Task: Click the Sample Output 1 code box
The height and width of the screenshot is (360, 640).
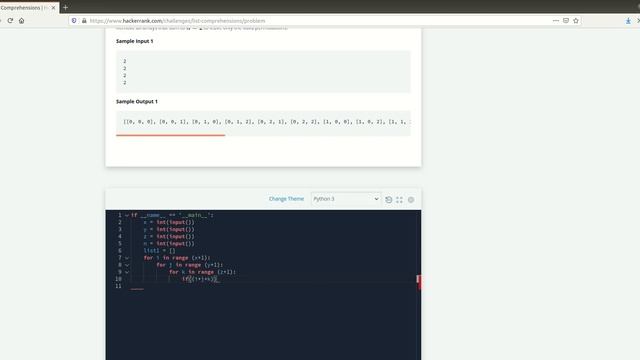Action: coord(263,122)
